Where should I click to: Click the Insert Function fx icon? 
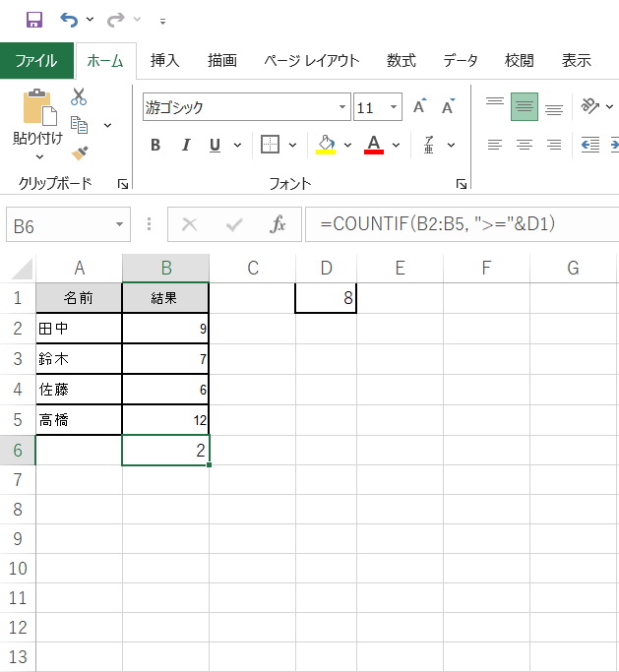tap(279, 225)
